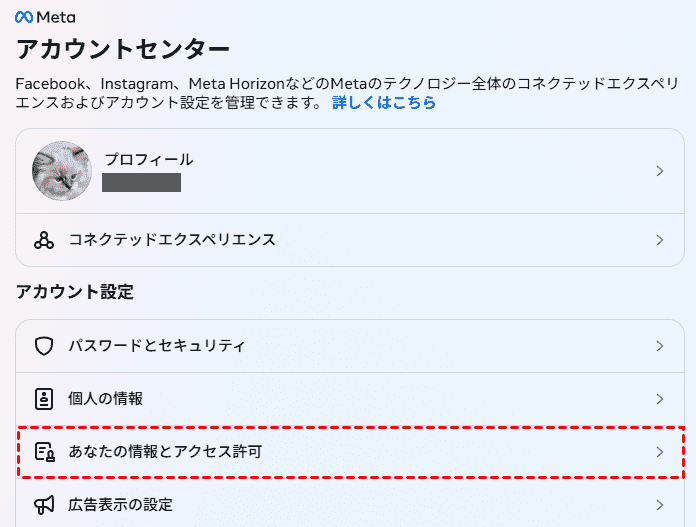Click the Meta logo at top
Viewport: 696px width, 527px height.
pyautogui.click(x=45, y=18)
